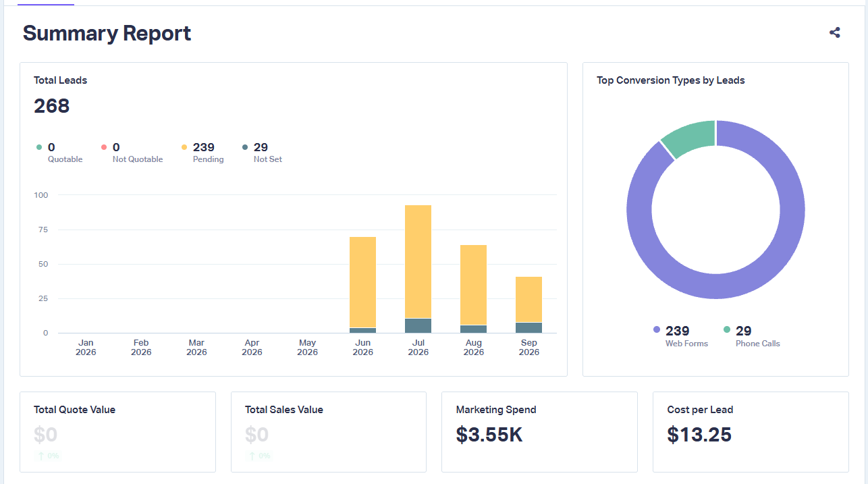Click the share icon beside Summary Report

[835, 32]
